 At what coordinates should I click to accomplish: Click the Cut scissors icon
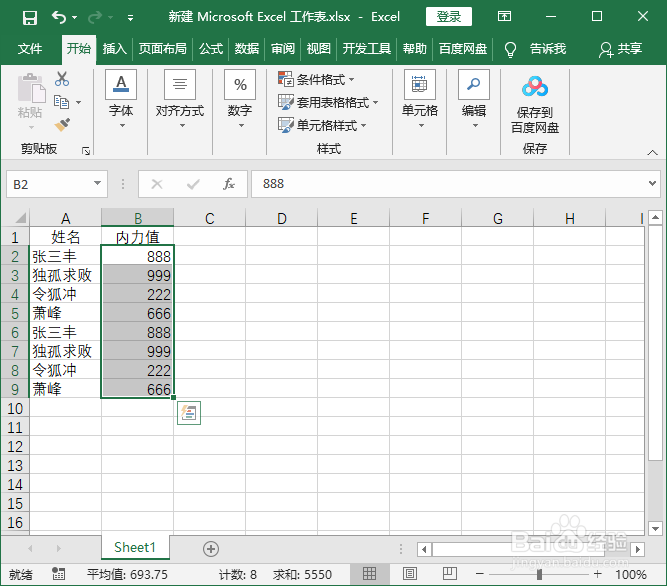pos(62,79)
